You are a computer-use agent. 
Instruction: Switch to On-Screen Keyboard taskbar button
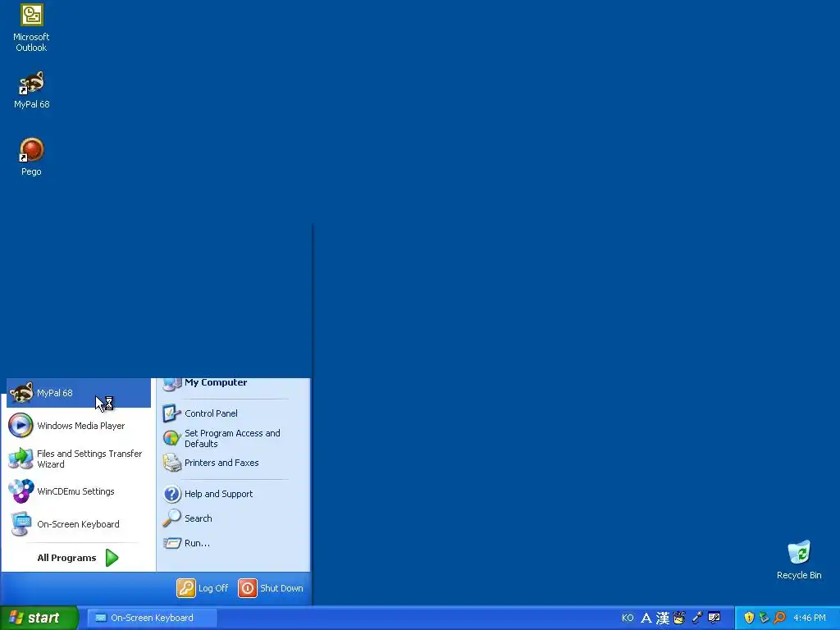tap(152, 618)
